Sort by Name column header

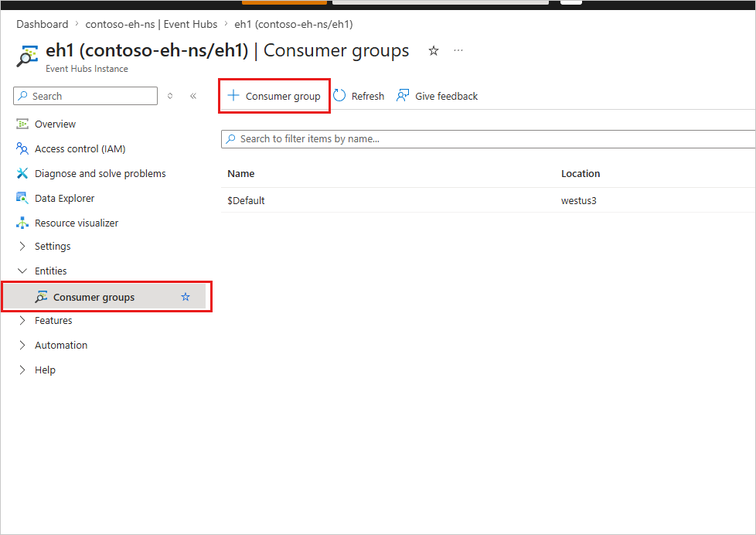pyautogui.click(x=241, y=174)
